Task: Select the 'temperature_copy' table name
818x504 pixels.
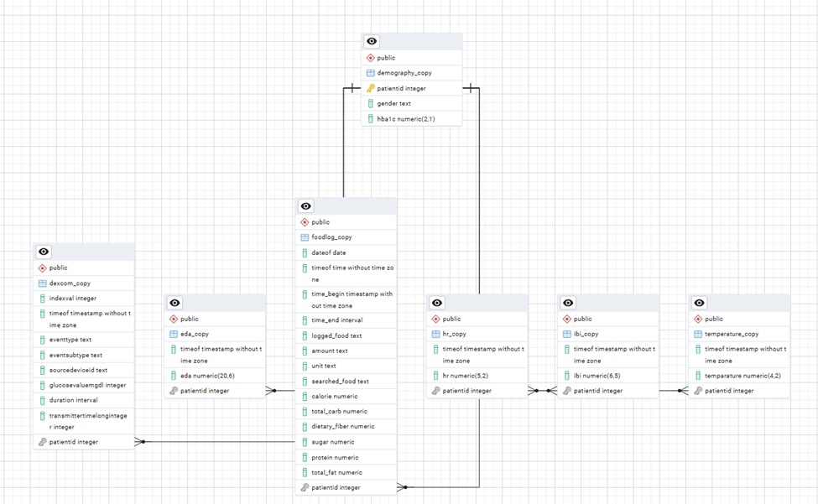Action: pos(732,334)
